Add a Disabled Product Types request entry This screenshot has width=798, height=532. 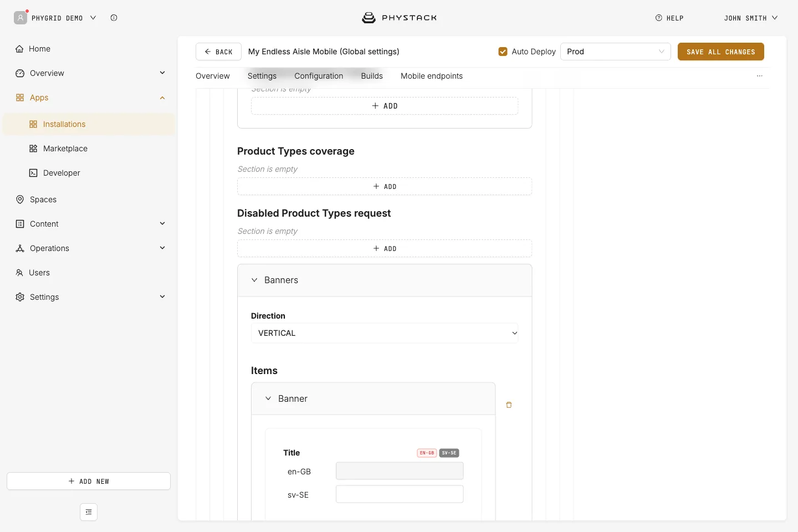pos(385,249)
